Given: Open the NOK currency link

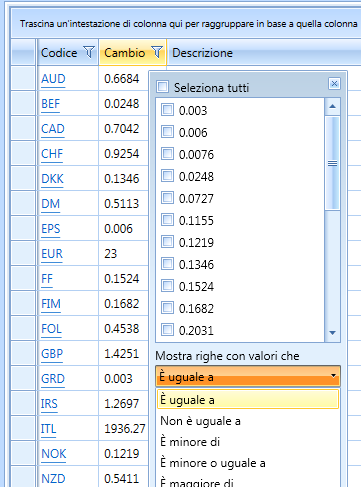Looking at the screenshot, I should click(54, 454).
